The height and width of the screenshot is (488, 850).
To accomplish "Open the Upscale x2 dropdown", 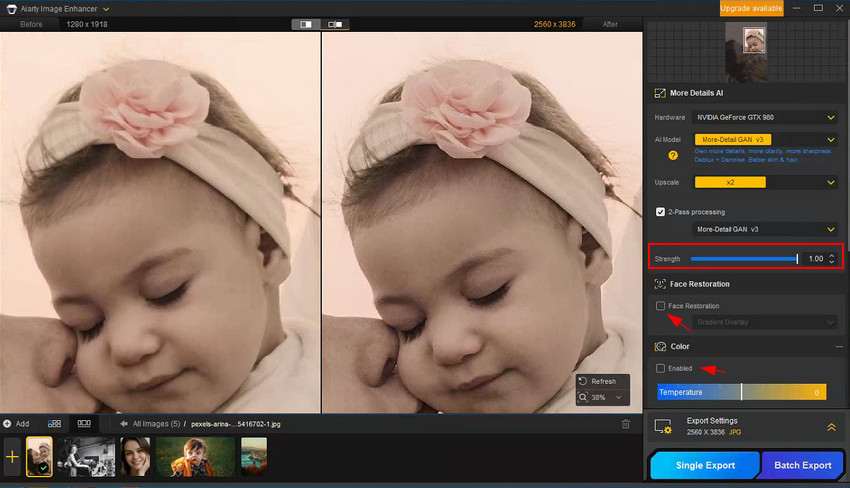I will [x=765, y=182].
